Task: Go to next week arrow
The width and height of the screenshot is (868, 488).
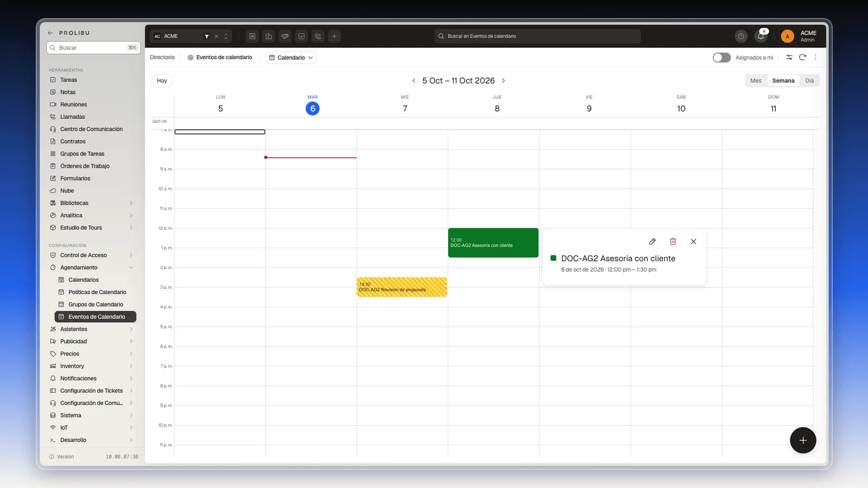Action: tap(503, 80)
